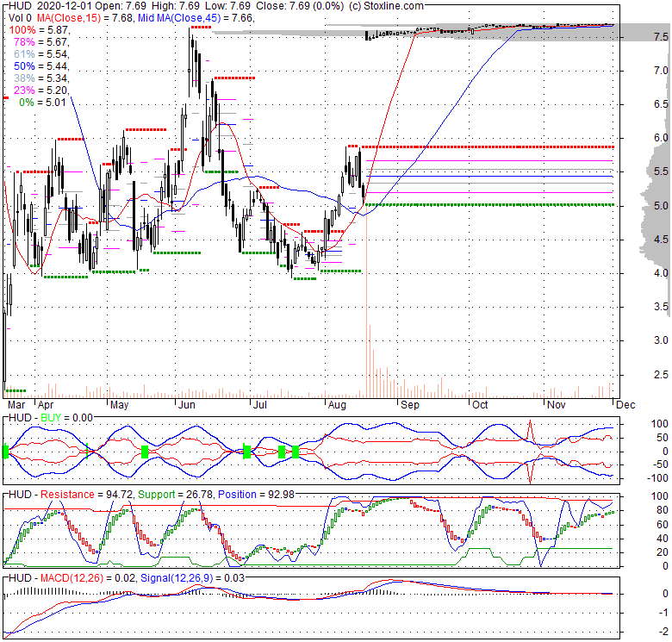Click the Signal(12,26,9) = 0.03 label
The image size is (672, 642).
click(x=192, y=578)
